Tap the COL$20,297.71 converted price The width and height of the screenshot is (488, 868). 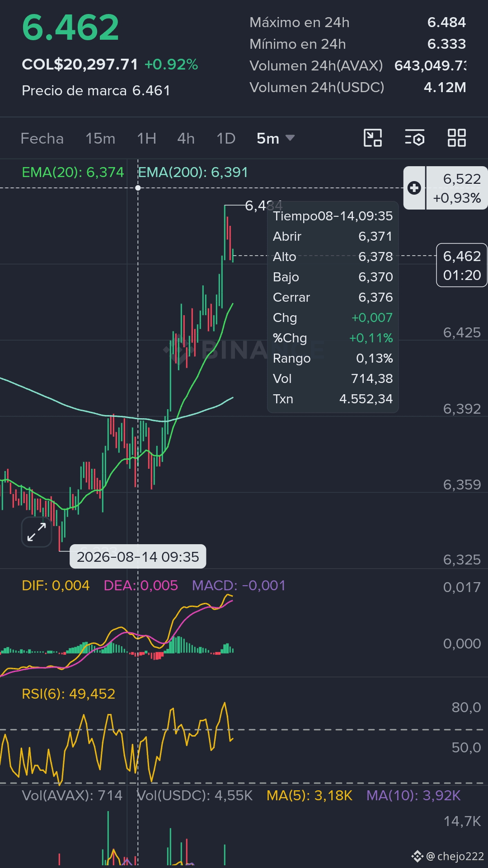[x=80, y=65]
